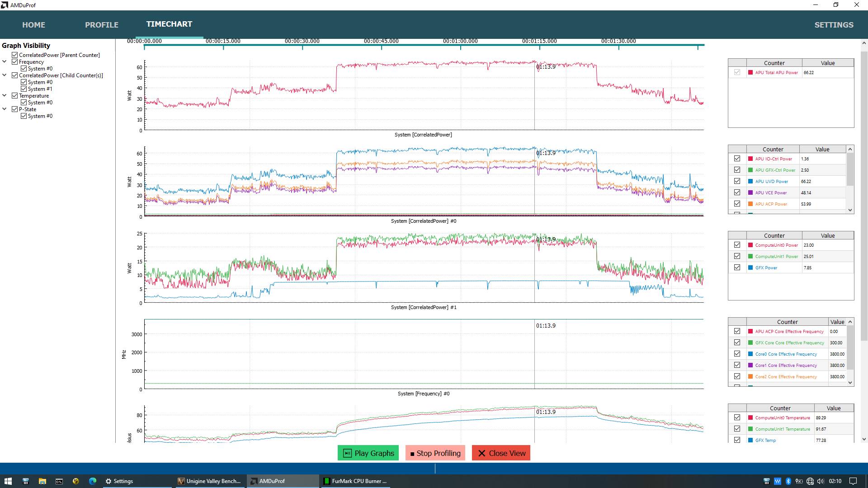The height and width of the screenshot is (488, 868).
Task: Select the TIMECHART tab
Action: (x=169, y=24)
